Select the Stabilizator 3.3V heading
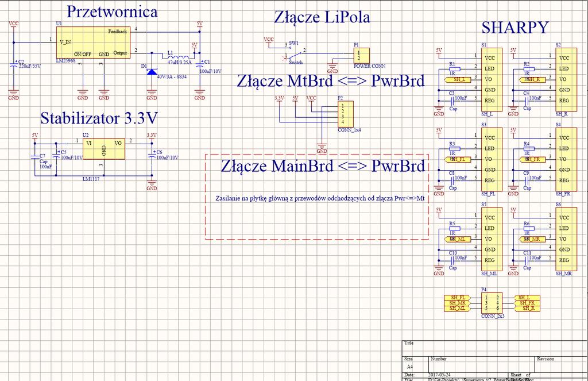The height and width of the screenshot is (381, 588). (99, 118)
